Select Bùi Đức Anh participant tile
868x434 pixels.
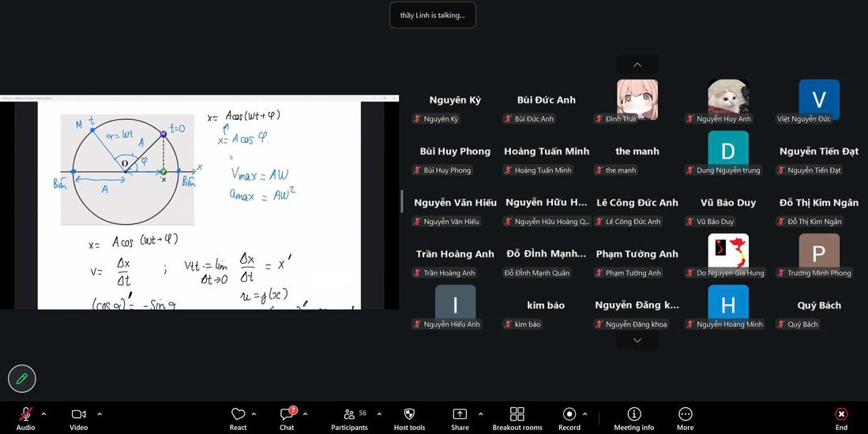click(x=547, y=101)
